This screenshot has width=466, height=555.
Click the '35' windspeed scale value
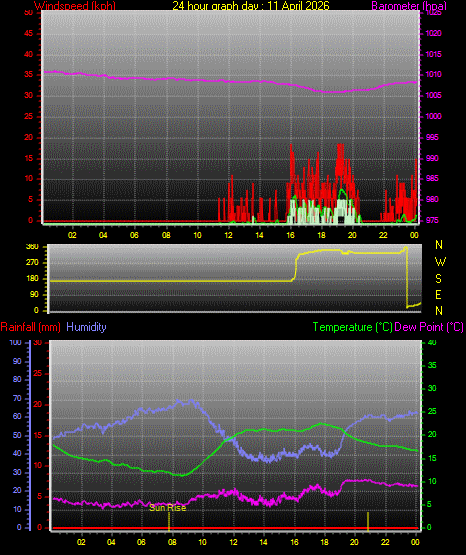29,75
